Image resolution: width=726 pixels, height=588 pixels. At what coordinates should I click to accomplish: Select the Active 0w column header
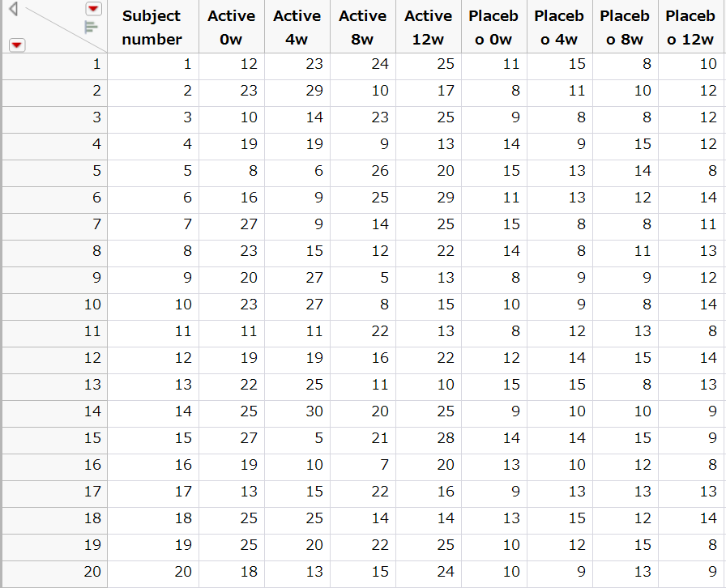click(x=231, y=26)
